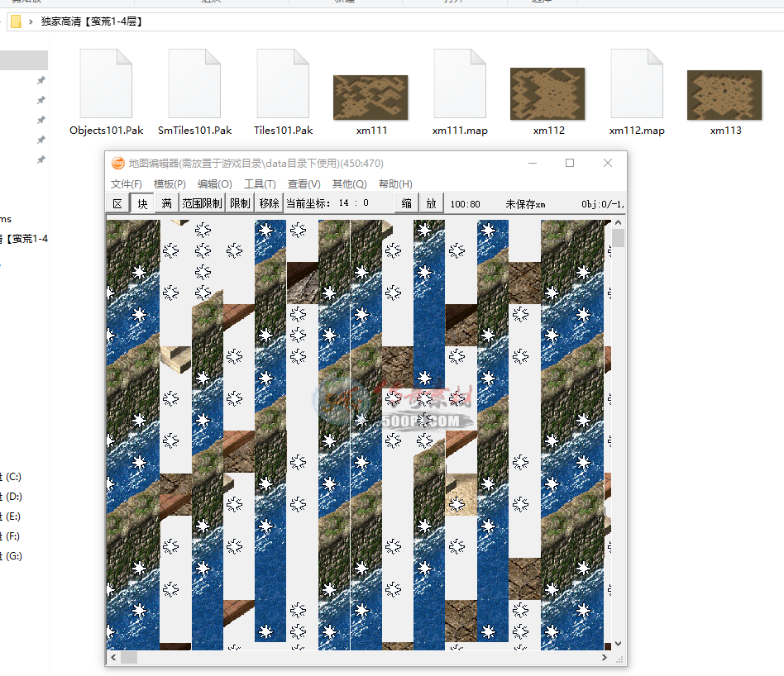
Task: Open the (D:) drive in the sidebar
Action: (x=11, y=497)
